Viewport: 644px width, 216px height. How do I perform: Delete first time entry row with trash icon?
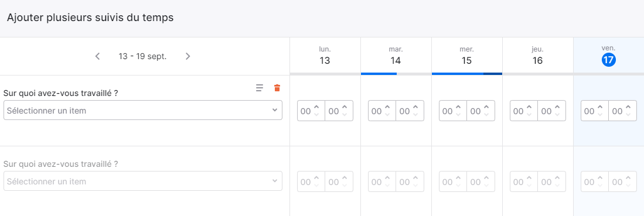pos(277,87)
